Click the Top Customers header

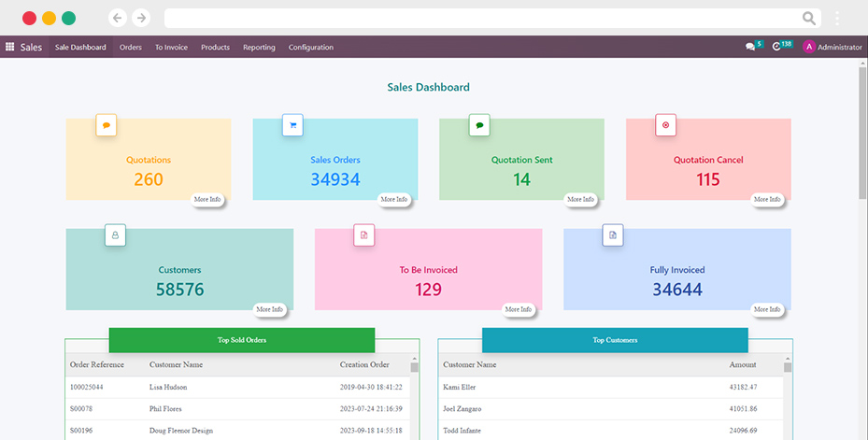pyautogui.click(x=615, y=340)
